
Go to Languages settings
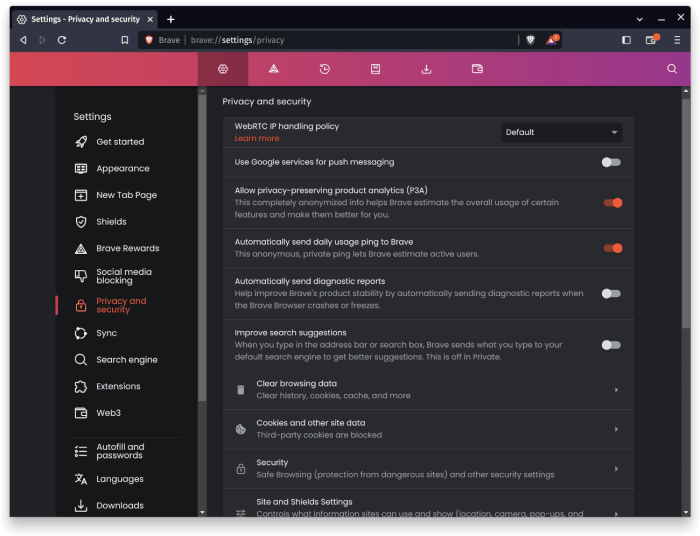pyautogui.click(x=120, y=479)
